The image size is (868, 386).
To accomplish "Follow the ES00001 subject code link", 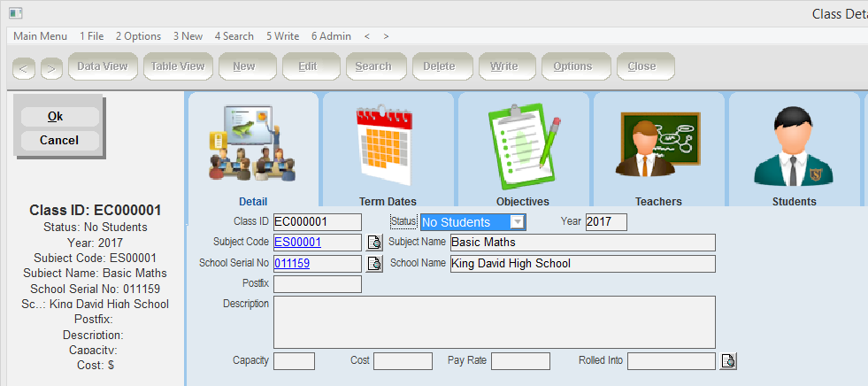I will tap(298, 242).
